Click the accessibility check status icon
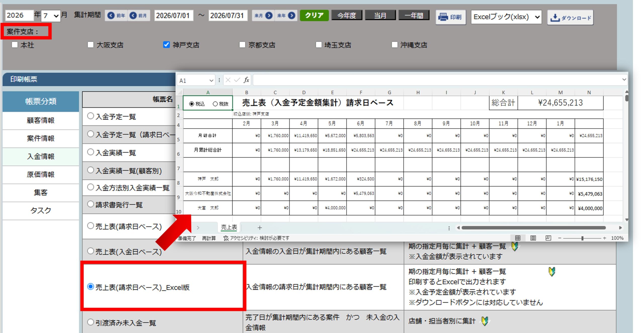Viewport: 644px width, 333px height. (x=226, y=238)
